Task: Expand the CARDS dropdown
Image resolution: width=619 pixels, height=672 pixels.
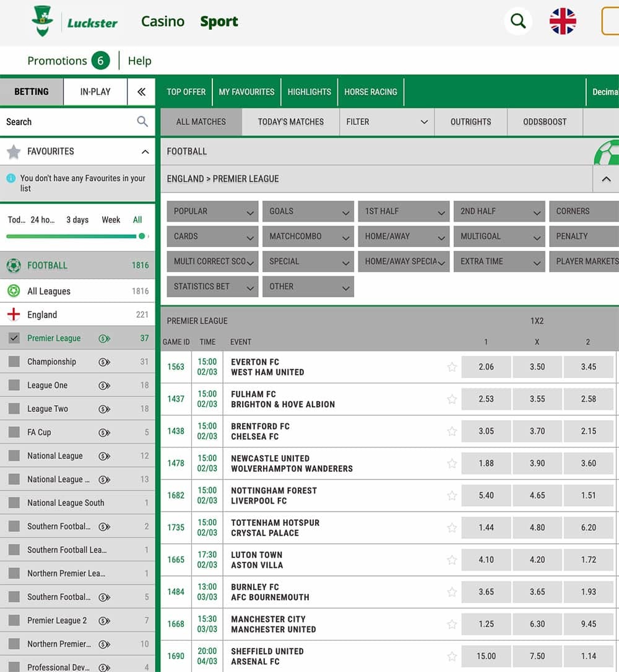Action: 212,236
